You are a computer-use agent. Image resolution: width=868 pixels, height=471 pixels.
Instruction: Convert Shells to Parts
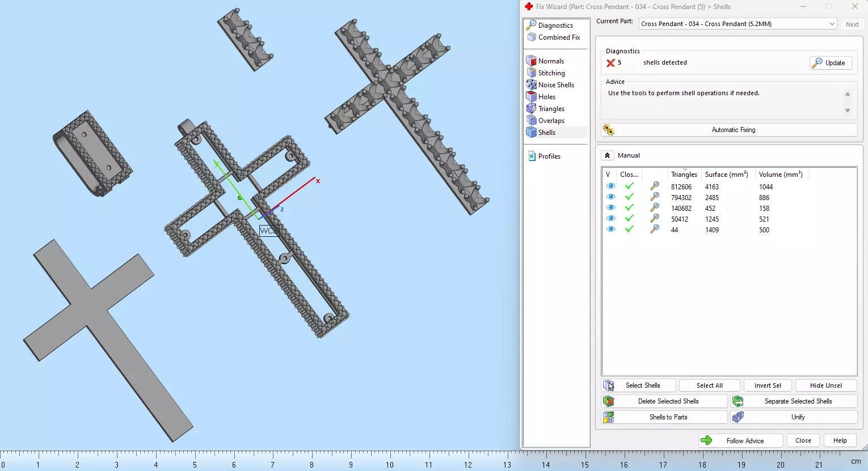pyautogui.click(x=664, y=417)
